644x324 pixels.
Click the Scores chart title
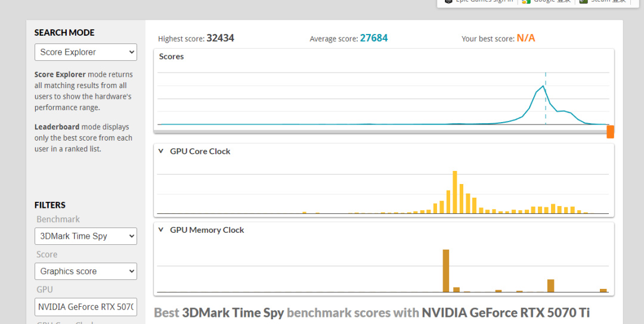(x=171, y=56)
